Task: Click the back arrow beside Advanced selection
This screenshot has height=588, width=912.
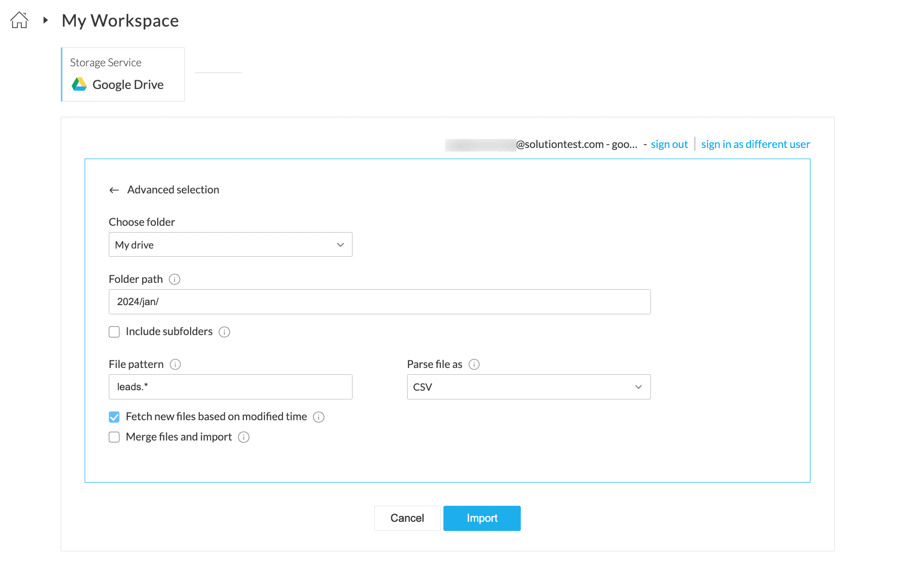Action: click(x=114, y=190)
